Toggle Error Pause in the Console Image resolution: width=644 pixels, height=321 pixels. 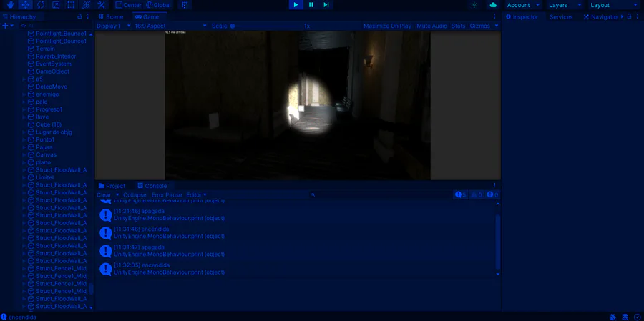click(167, 195)
